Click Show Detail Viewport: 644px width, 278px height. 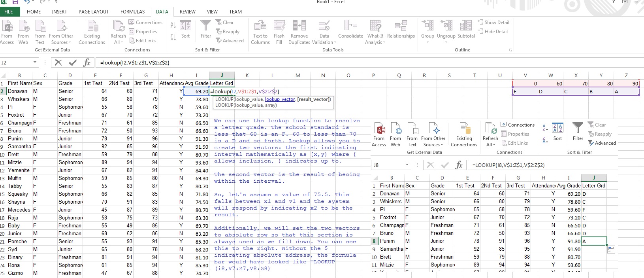pos(493,23)
